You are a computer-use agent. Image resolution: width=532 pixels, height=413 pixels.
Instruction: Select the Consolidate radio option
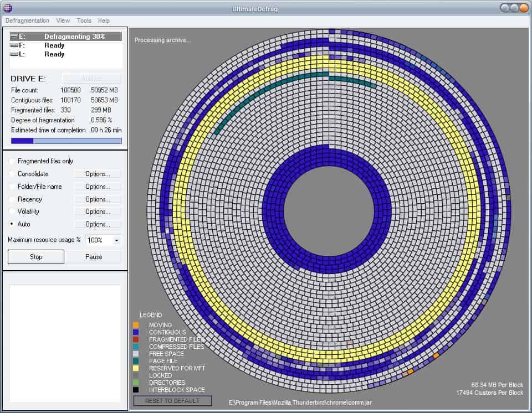coord(12,174)
